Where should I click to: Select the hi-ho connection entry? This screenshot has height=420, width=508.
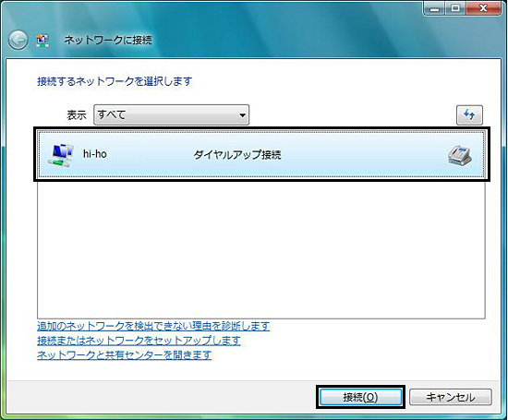[261, 154]
